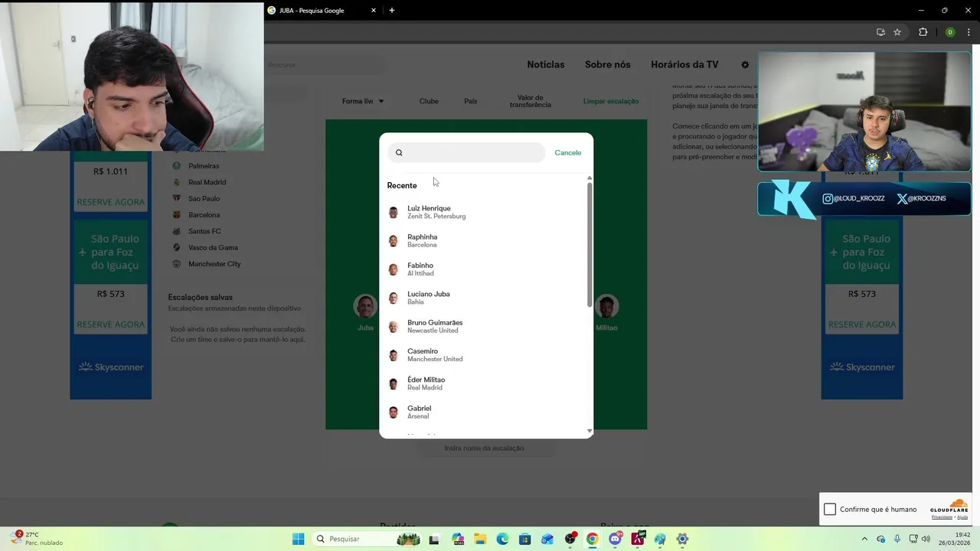The image size is (980, 551).
Task: Open the Notícias menu item
Action: pyautogui.click(x=546, y=65)
